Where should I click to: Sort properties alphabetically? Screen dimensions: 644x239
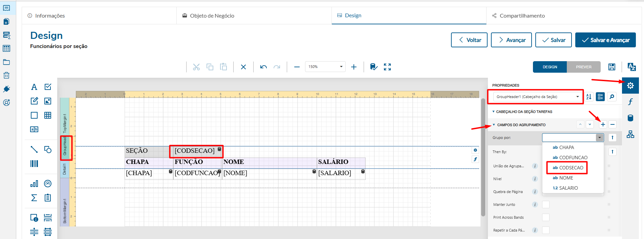pos(589,97)
